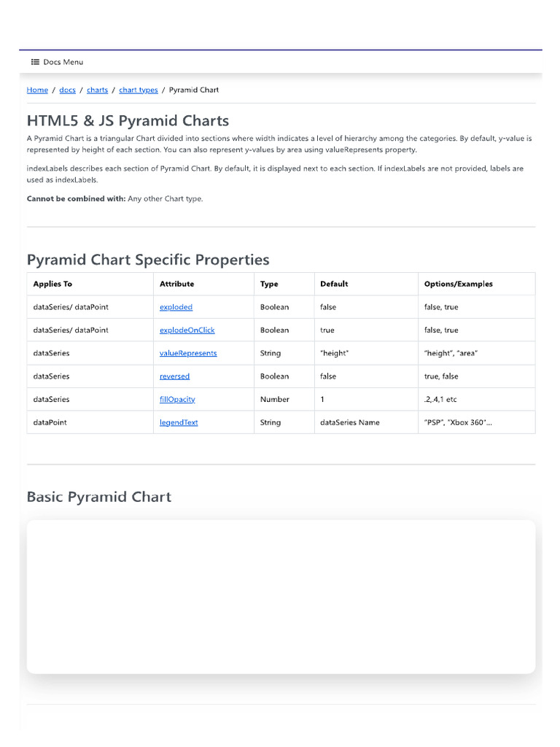Navigate to charts breadcrumb link
Viewport: 560px width, 747px height.
[x=97, y=90]
